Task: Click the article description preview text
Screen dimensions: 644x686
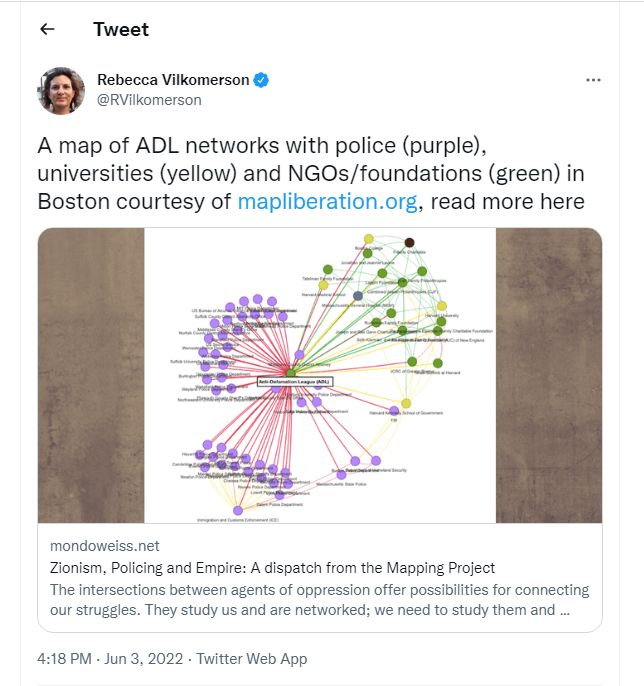Action: pyautogui.click(x=319, y=600)
